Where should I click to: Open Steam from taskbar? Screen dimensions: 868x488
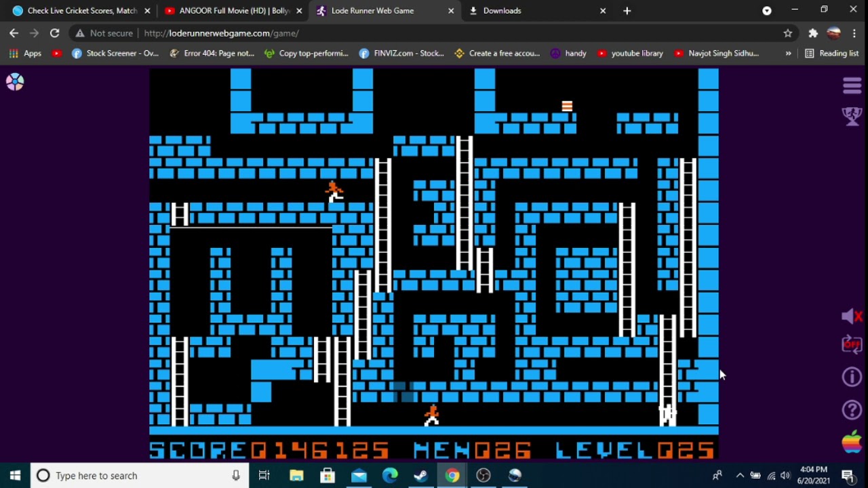tap(421, 476)
